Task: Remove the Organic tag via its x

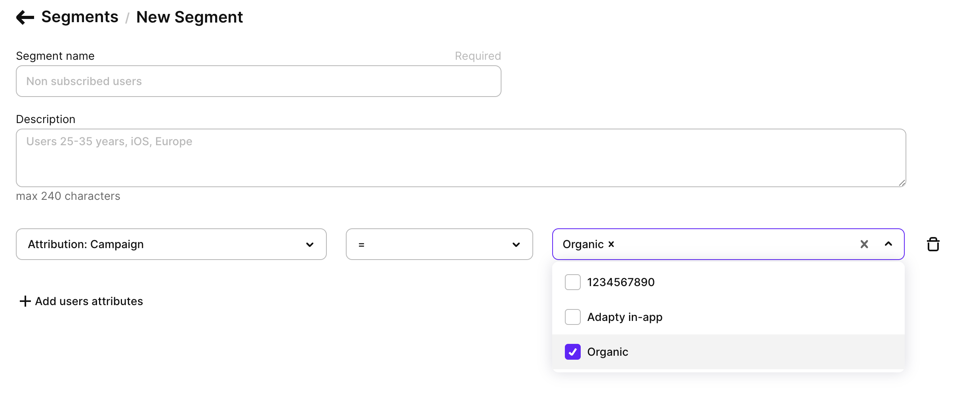Action: click(611, 244)
